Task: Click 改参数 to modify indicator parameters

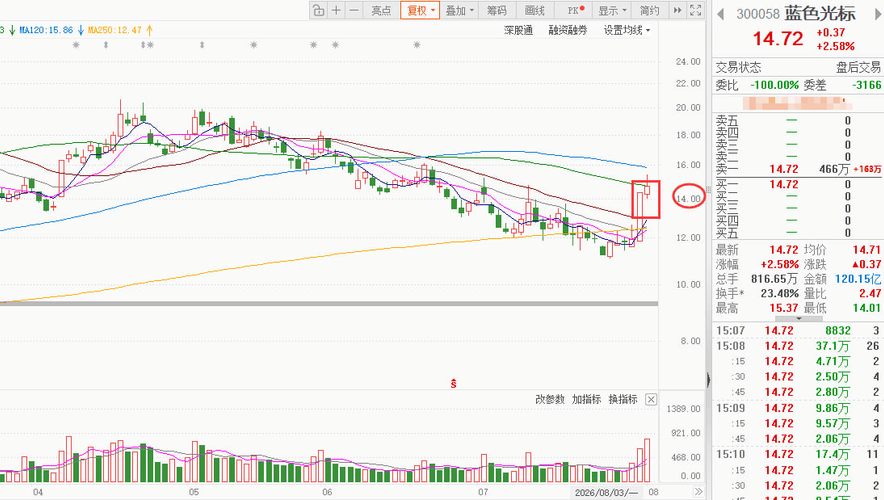Action: (550, 399)
